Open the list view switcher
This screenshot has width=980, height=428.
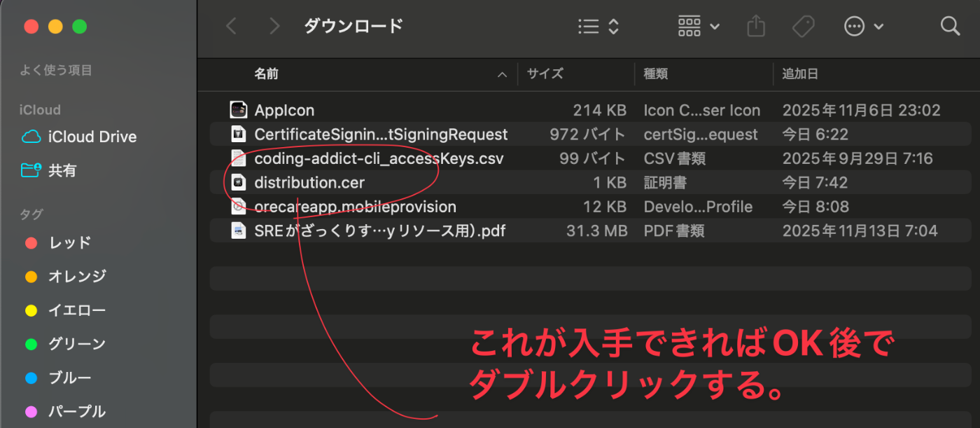point(598,27)
